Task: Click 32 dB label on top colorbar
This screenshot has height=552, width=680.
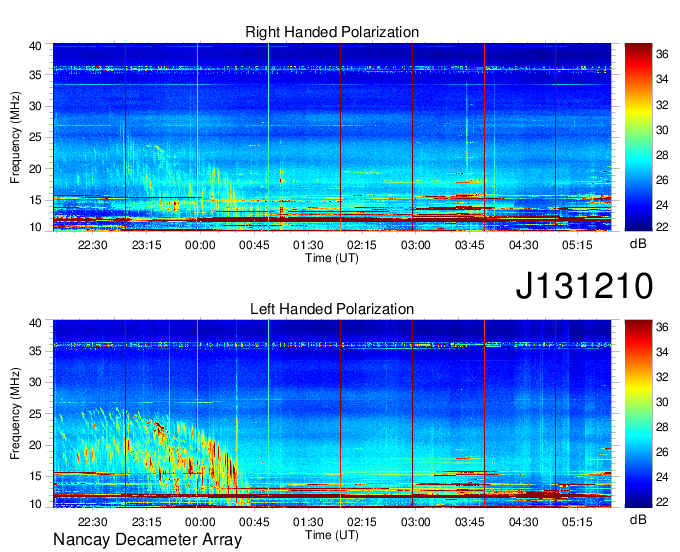Action: (662, 105)
